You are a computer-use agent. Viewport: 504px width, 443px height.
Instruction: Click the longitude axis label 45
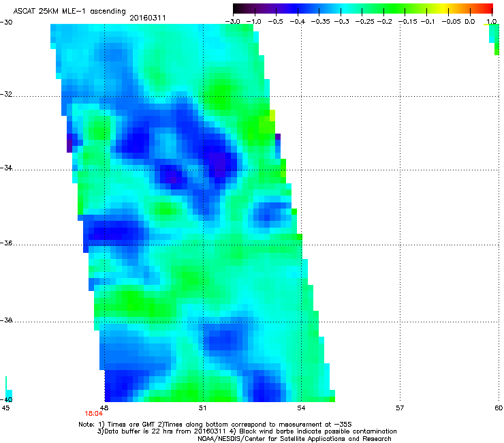click(x=5, y=408)
